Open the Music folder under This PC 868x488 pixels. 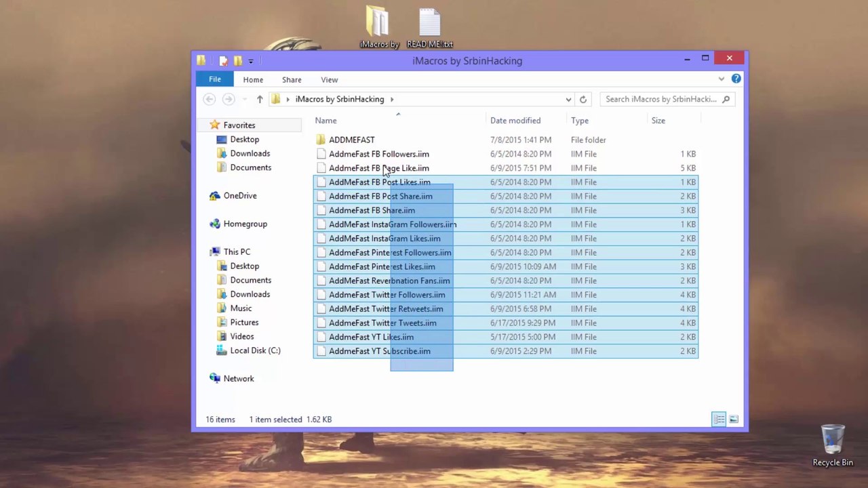pos(241,308)
